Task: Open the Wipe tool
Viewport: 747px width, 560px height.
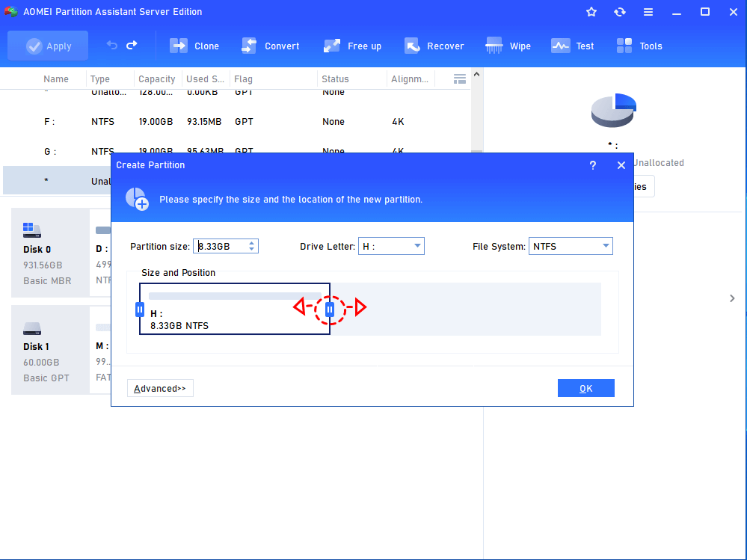Action: pyautogui.click(x=508, y=46)
